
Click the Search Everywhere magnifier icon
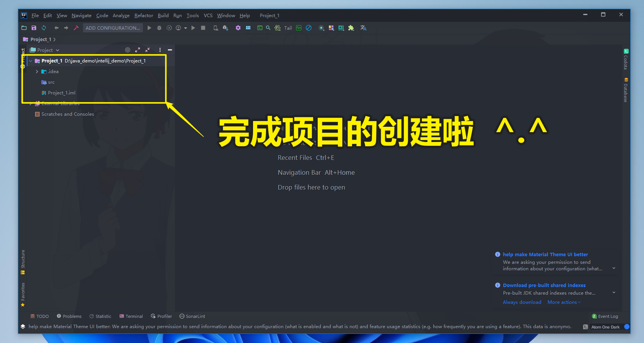tap(268, 28)
